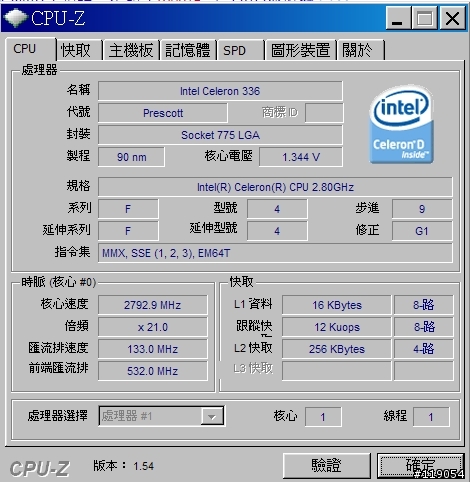Click the CPU-Z title bar app icon
Screen dimensions: 470x482
coord(15,18)
